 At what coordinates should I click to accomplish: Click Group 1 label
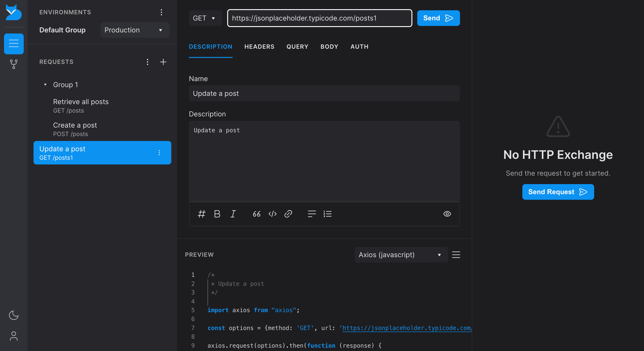pos(66,85)
